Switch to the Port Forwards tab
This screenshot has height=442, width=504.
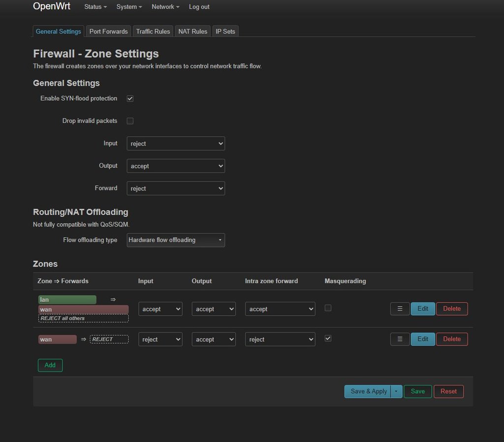tap(108, 31)
